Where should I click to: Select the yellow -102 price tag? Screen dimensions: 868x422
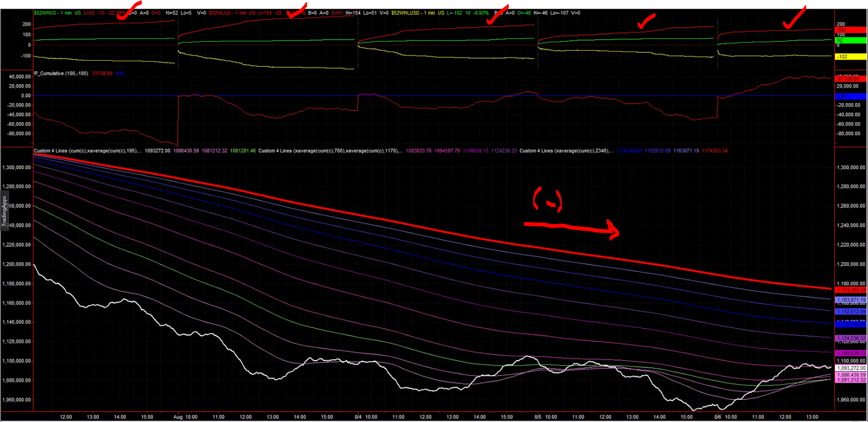coord(851,56)
